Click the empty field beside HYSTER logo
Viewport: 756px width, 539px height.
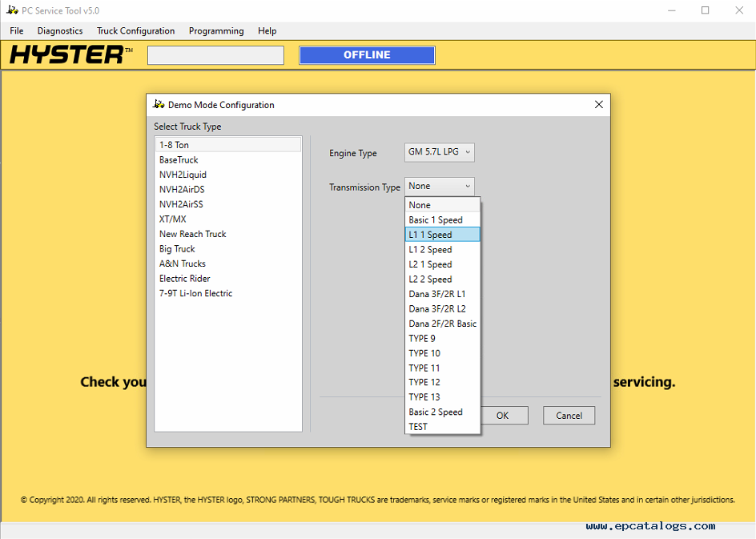pyautogui.click(x=215, y=55)
